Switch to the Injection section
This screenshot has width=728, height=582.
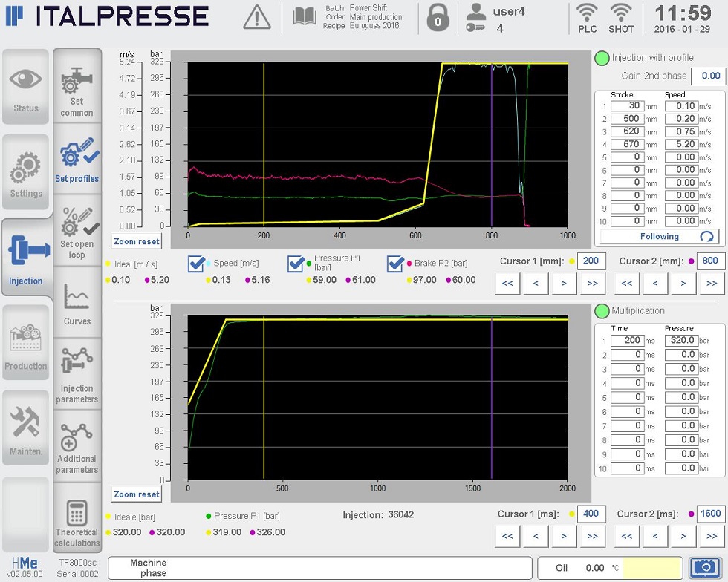pyautogui.click(x=27, y=258)
